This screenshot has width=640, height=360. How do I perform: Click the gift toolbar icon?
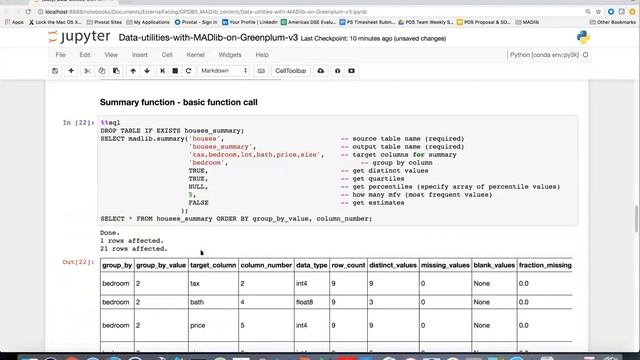click(x=337, y=71)
